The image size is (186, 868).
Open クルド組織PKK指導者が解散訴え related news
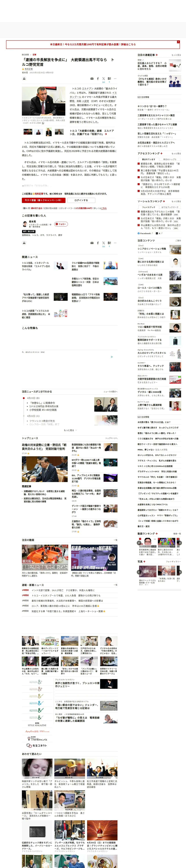(x=85, y=266)
